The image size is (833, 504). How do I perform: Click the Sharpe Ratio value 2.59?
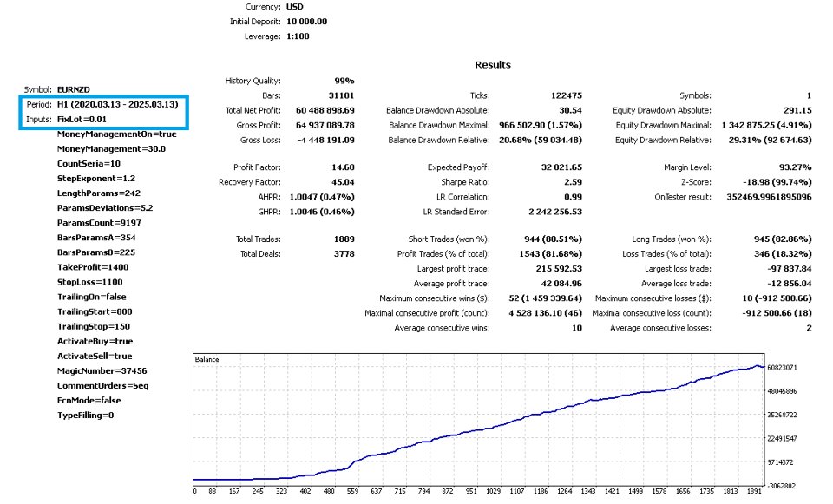(574, 182)
